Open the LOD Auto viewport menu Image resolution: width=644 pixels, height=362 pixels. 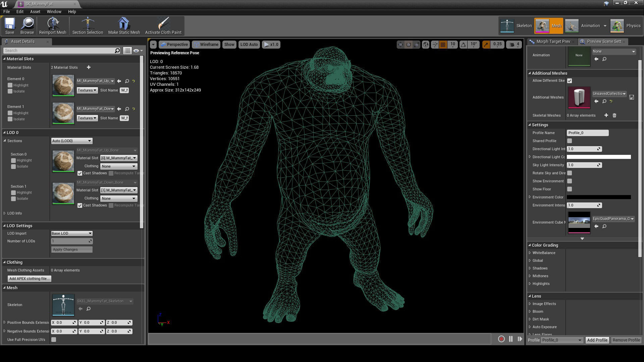click(249, 45)
